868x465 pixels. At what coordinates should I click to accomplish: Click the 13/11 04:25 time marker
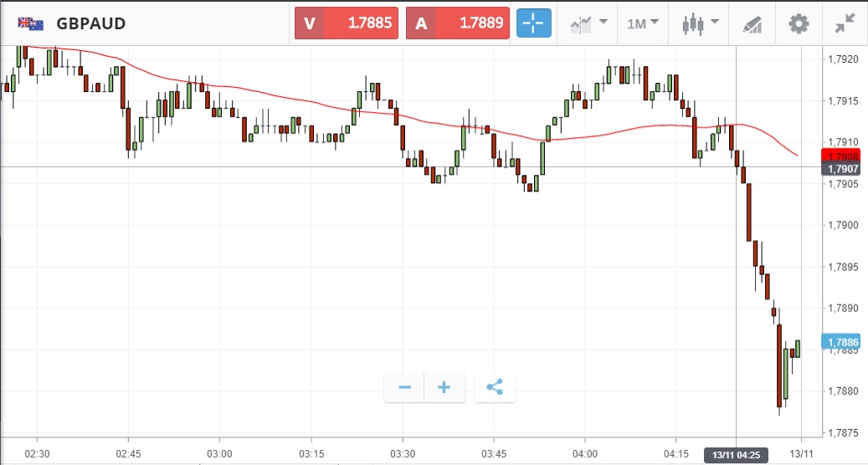(x=736, y=455)
